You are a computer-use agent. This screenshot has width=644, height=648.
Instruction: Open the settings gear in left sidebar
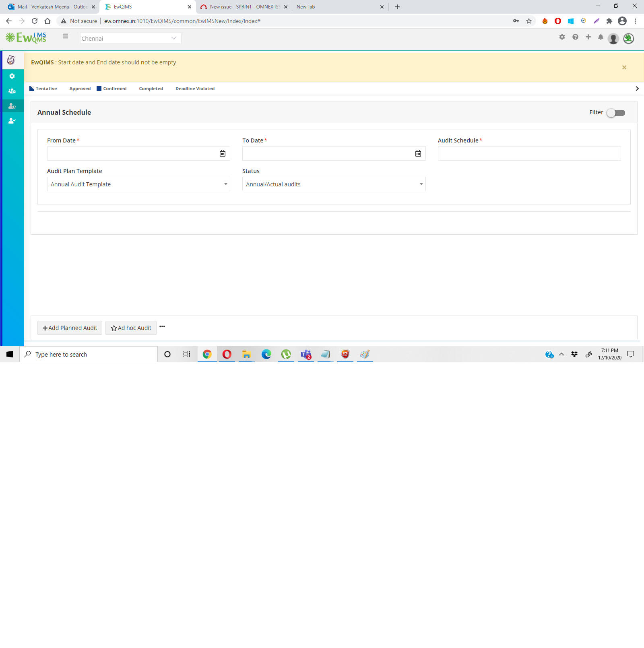click(x=12, y=76)
